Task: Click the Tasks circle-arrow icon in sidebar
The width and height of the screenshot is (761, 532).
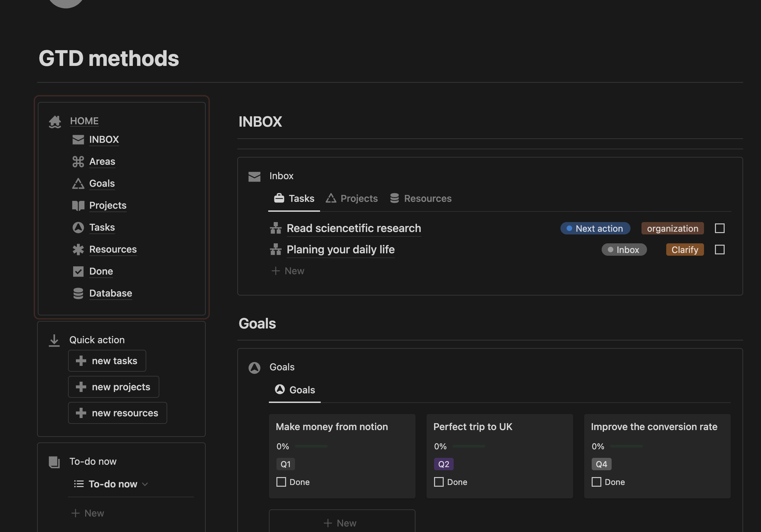Action: (x=78, y=228)
